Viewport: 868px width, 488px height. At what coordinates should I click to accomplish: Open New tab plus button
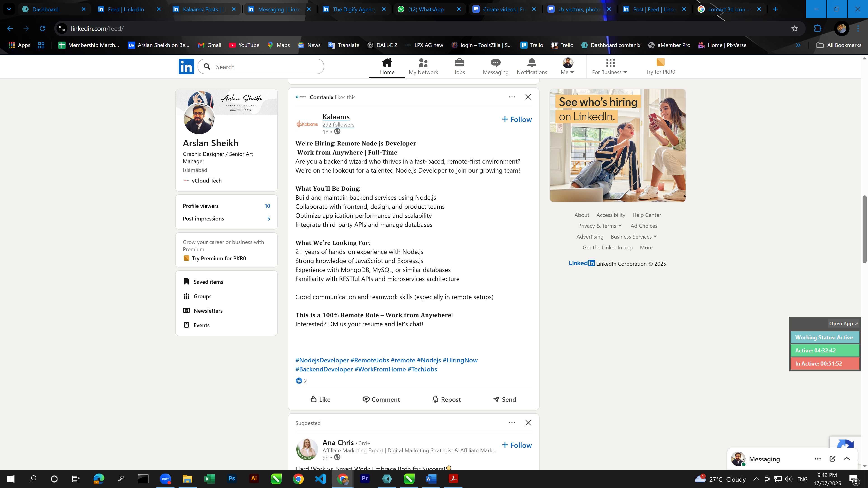pyautogui.click(x=775, y=9)
